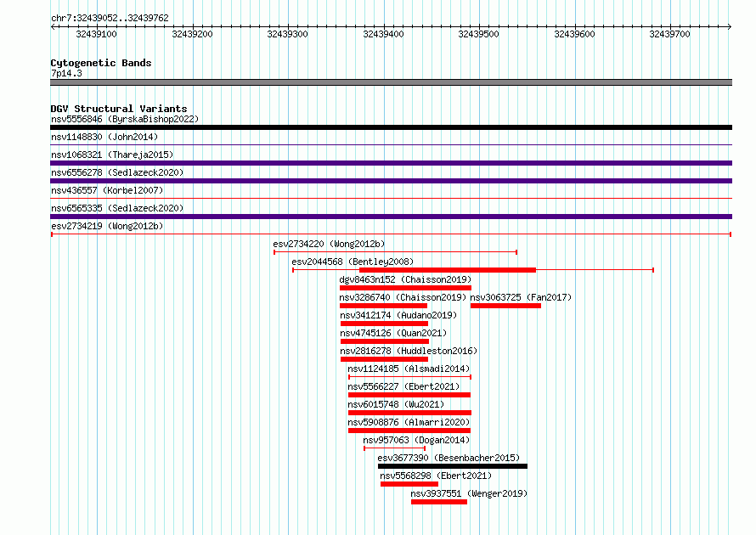The height and width of the screenshot is (535, 756).
Task: Open nsv3412174 (Audano2019) label
Action: point(398,315)
